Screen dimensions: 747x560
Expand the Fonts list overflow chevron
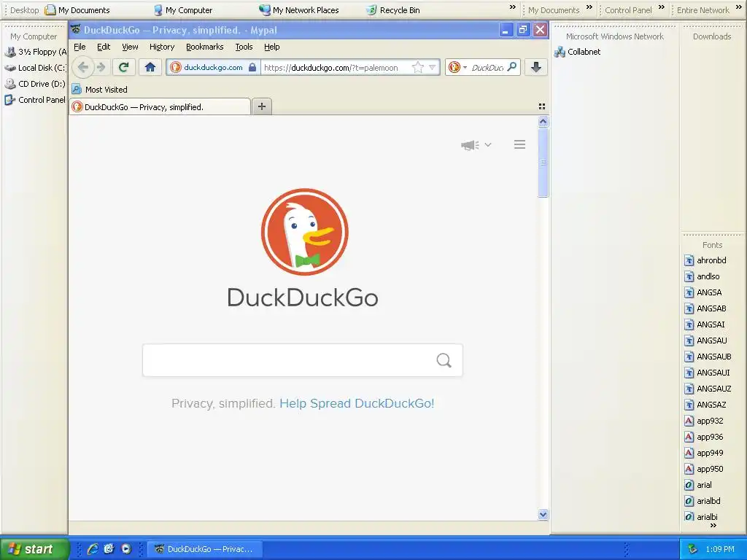(713, 526)
